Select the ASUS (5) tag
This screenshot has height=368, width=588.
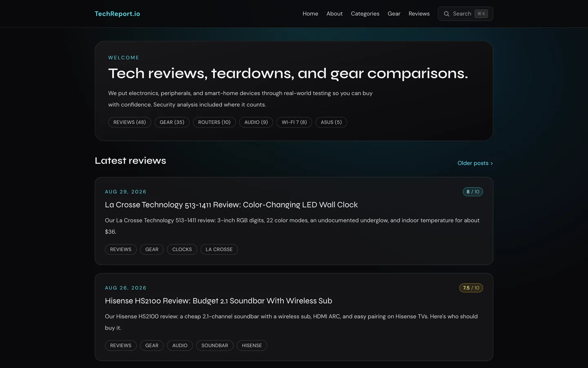pos(331,122)
